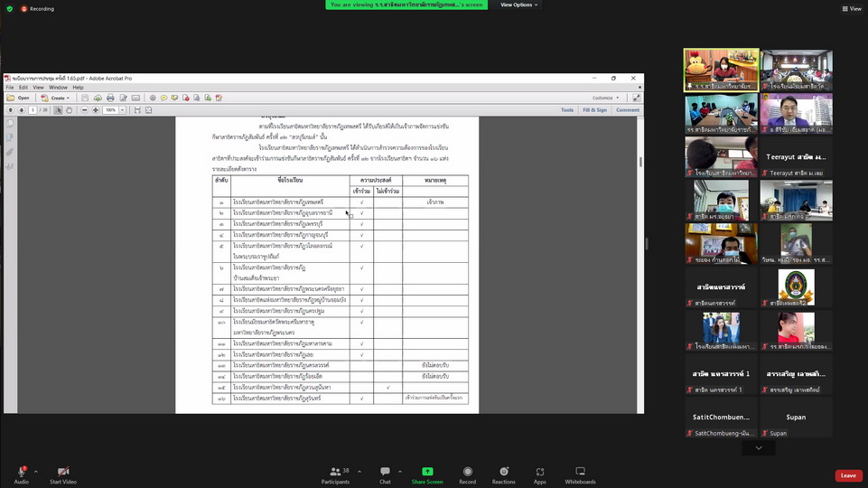Click the Print icon in Acrobat toolbar

point(110,98)
